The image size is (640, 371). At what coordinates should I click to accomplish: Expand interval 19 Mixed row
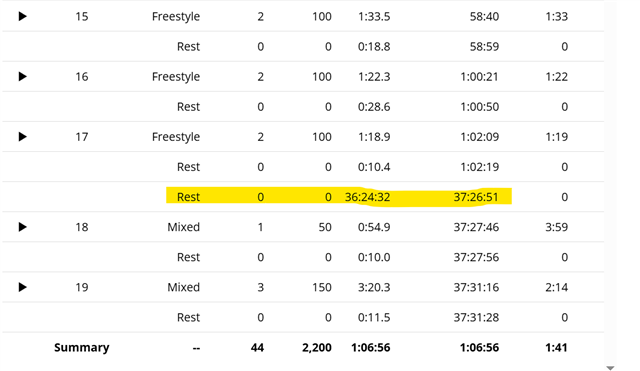[x=22, y=287]
